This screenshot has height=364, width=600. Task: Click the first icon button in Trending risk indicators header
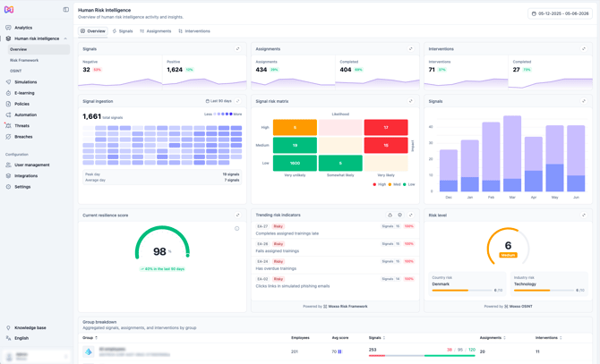390,215
